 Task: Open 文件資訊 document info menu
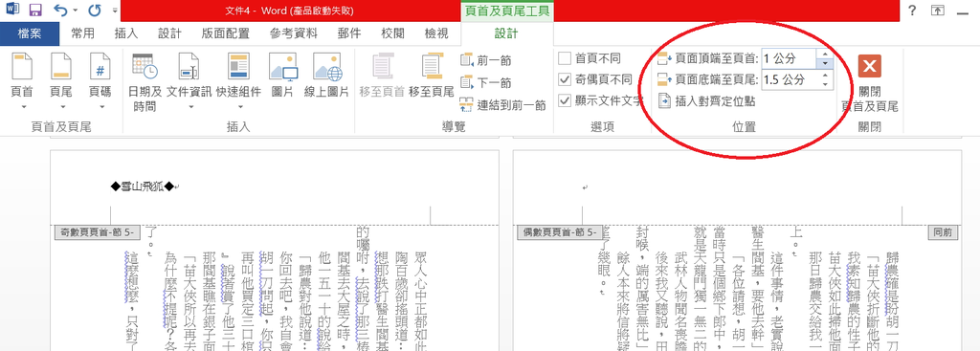click(189, 82)
